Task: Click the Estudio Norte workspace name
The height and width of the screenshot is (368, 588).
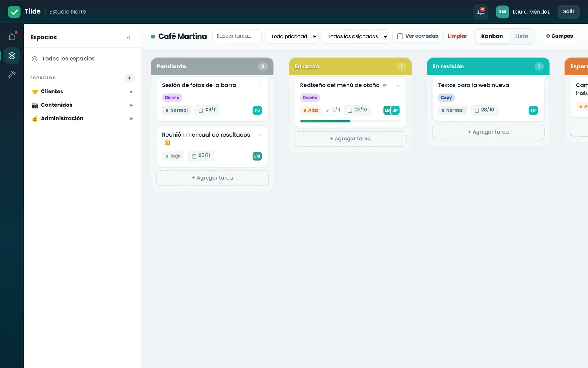Action: point(68,12)
